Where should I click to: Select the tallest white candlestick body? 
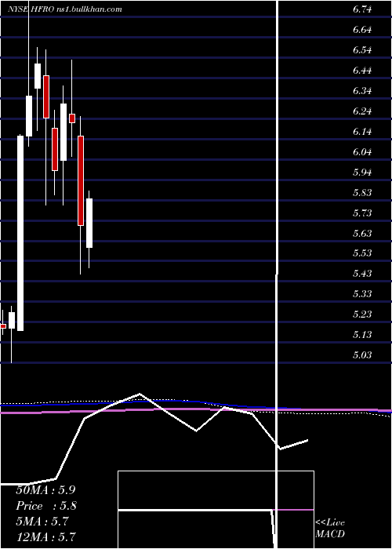pyautogui.click(x=20, y=233)
